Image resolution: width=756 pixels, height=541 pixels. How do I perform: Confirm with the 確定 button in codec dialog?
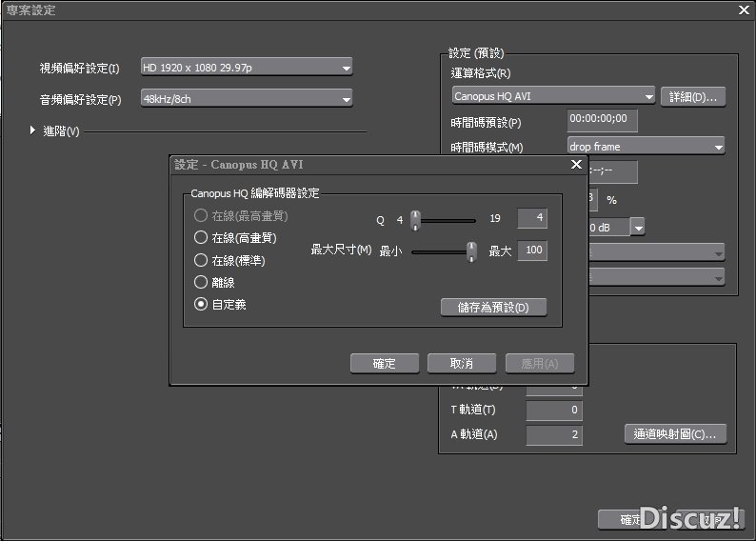[x=385, y=363]
